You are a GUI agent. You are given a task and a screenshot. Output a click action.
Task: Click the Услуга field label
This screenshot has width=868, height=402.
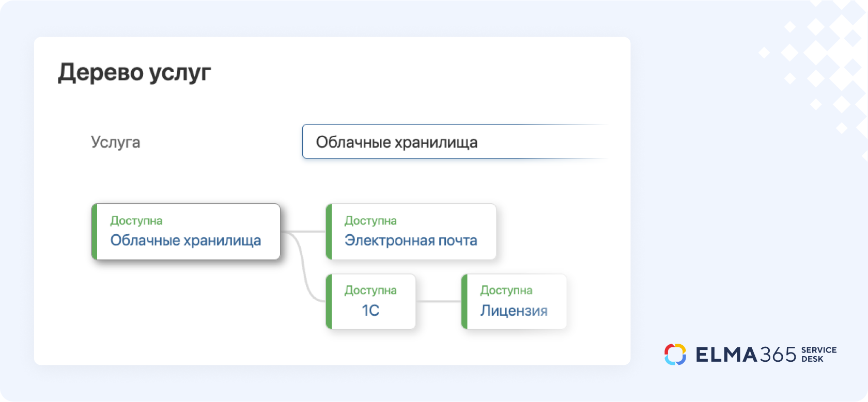tap(115, 142)
